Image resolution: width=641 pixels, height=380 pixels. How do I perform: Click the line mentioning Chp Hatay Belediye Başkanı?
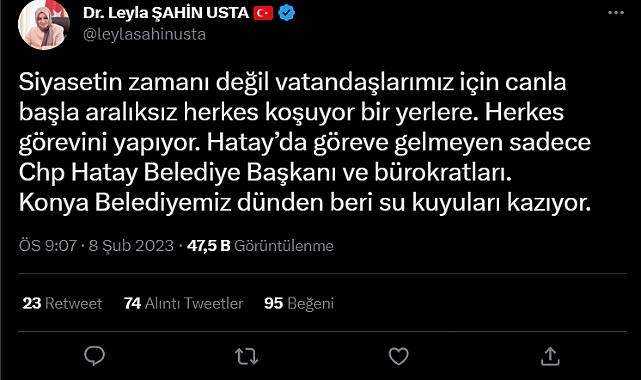coord(265,173)
